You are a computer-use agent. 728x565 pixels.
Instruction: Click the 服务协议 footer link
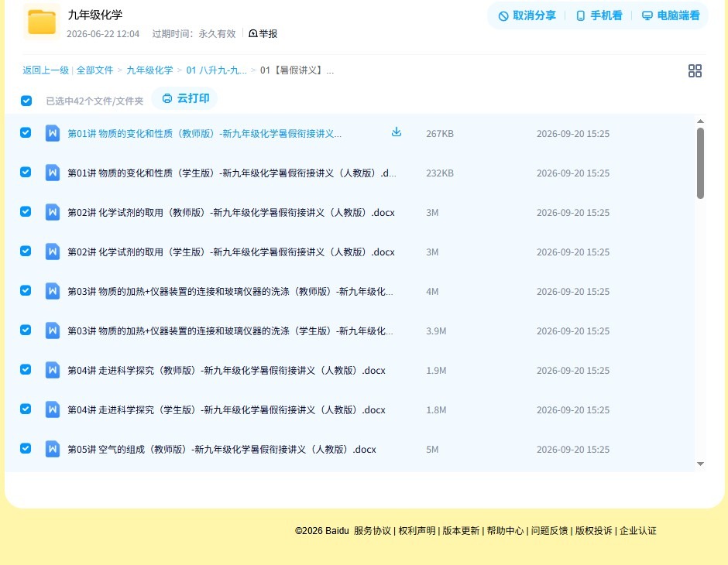pyautogui.click(x=373, y=530)
